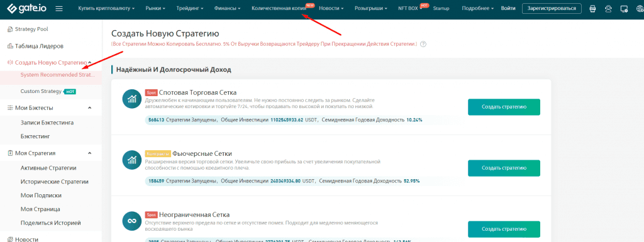The width and height of the screenshot is (644, 242).
Task: Open Startup menu item
Action: 441,8
